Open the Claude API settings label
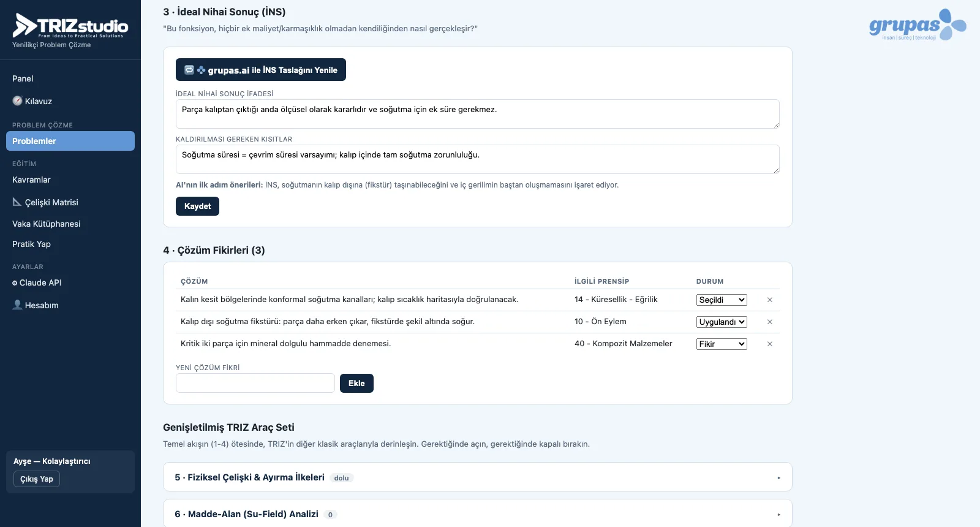Screen dimensions: 980x527 tap(40, 282)
